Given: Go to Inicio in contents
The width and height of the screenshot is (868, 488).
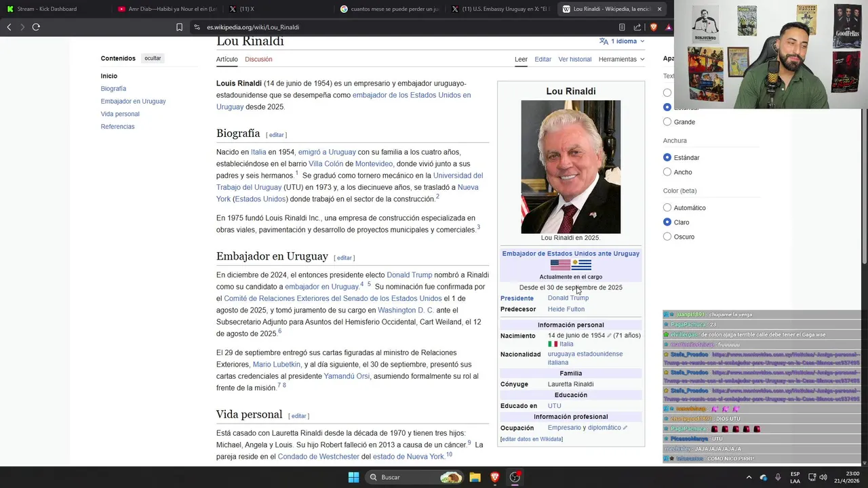Looking at the screenshot, I should click(x=109, y=76).
